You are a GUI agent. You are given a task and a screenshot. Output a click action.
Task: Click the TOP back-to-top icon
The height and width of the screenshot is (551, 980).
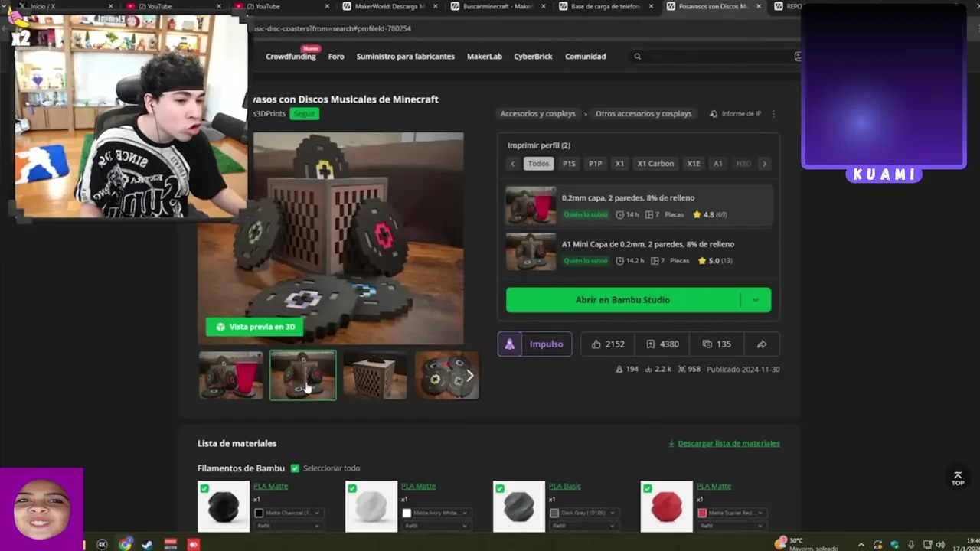pyautogui.click(x=958, y=478)
